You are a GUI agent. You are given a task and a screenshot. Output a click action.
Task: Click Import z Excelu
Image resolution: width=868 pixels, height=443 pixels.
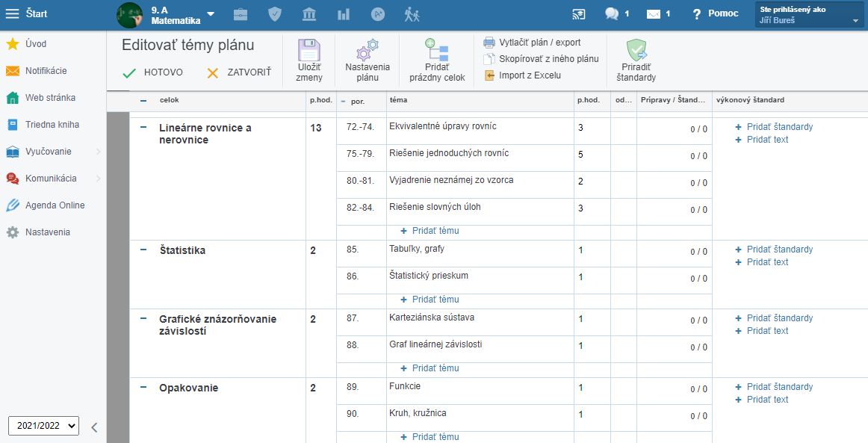(529, 75)
